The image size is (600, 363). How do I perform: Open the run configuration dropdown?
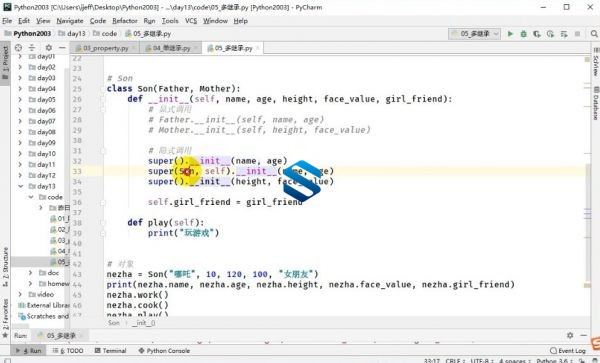point(474,34)
